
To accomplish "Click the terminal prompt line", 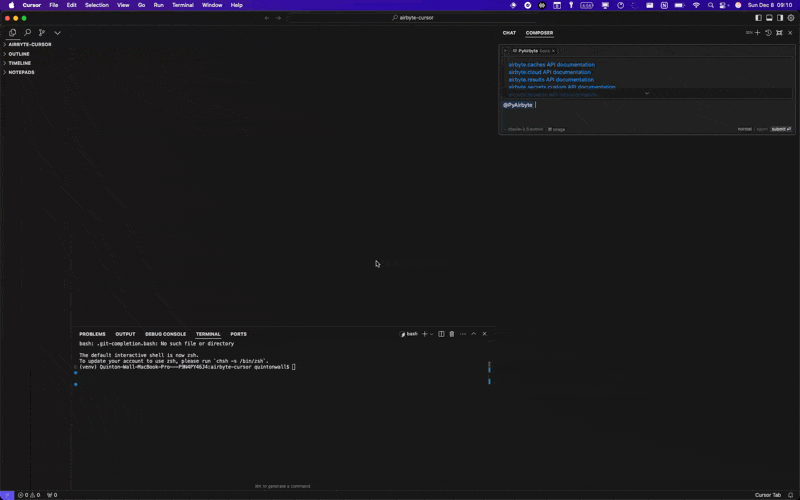I will (187, 367).
